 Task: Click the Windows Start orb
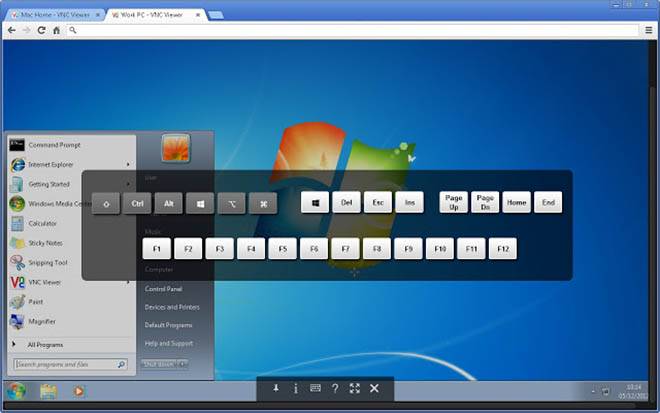click(x=16, y=391)
